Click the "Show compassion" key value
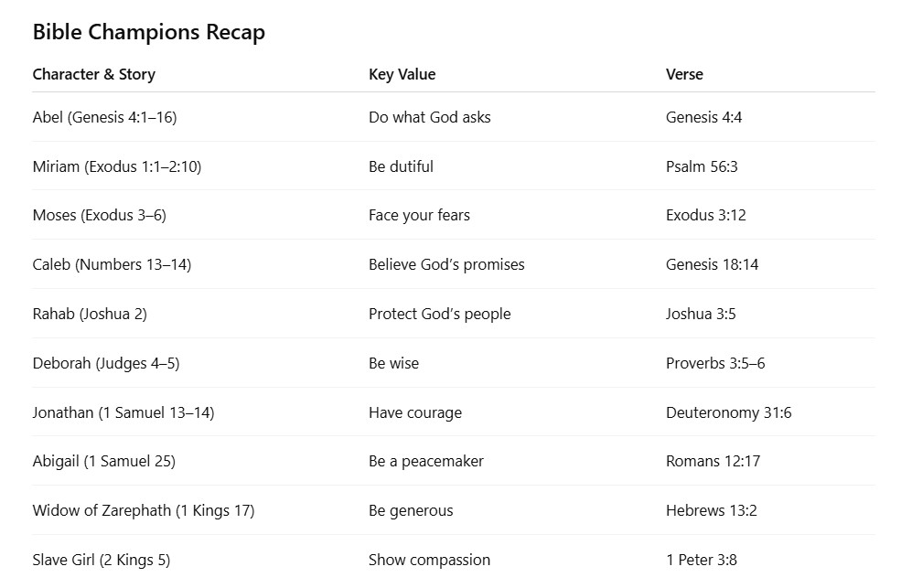The height and width of the screenshot is (588, 901). [x=429, y=560]
